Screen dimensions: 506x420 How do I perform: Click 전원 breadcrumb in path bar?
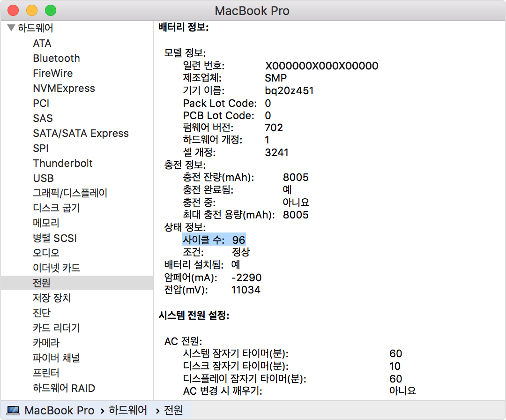174,410
